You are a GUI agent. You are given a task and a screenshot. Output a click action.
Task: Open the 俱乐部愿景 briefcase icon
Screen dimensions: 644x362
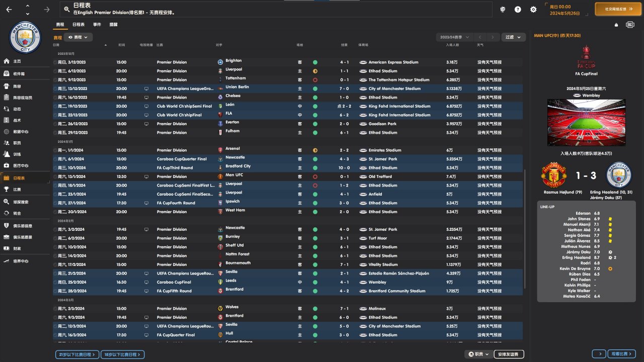pyautogui.click(x=7, y=237)
